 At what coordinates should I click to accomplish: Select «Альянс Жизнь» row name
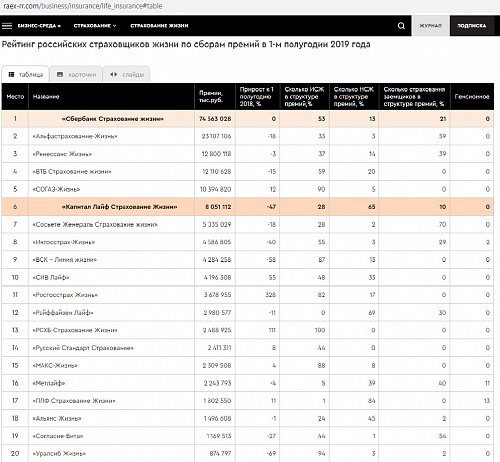point(57,418)
